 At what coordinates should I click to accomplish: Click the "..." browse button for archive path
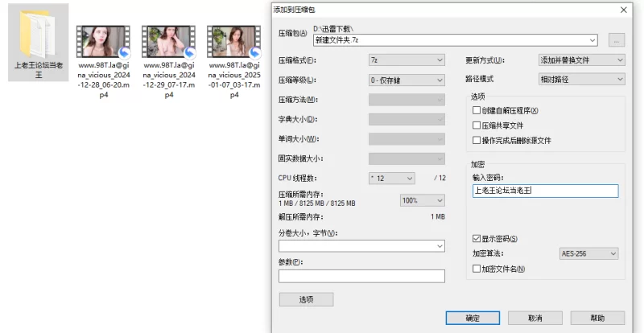(x=617, y=39)
